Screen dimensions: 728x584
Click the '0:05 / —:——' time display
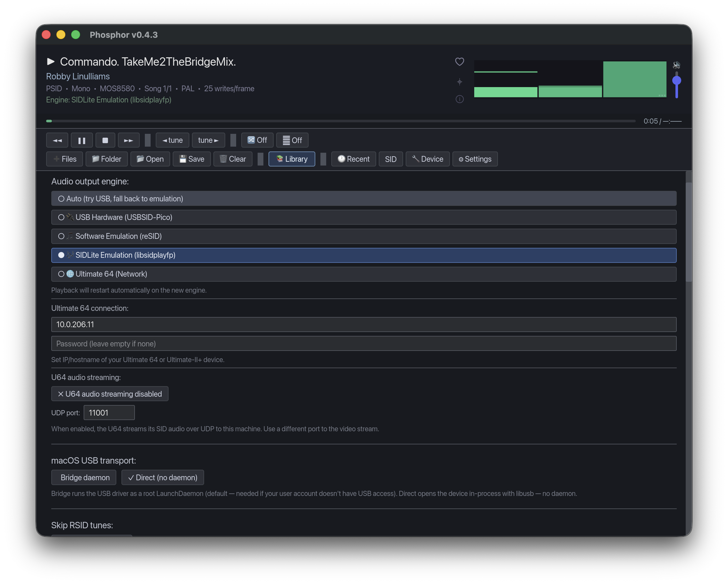662,121
